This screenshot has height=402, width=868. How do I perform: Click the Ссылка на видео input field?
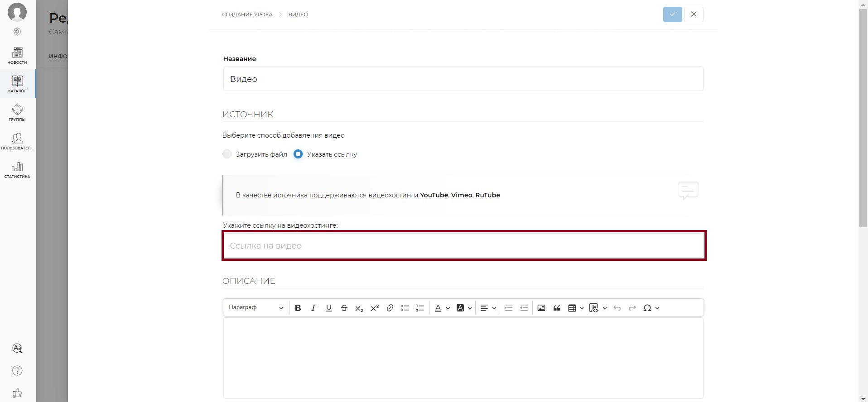tap(464, 245)
